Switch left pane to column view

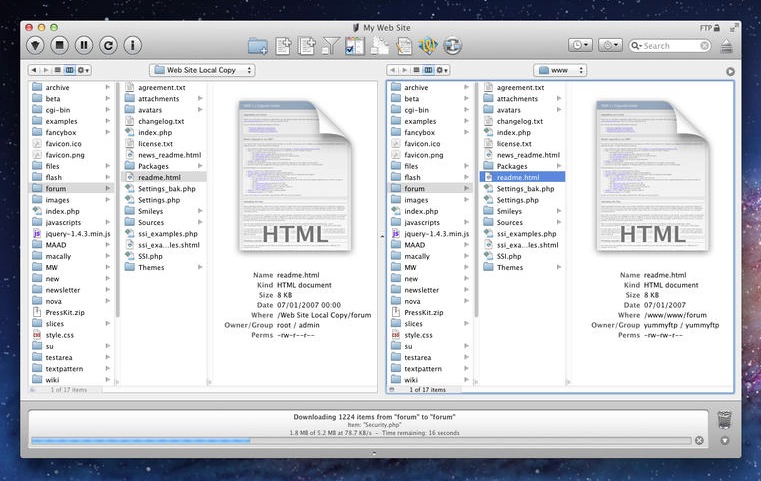click(69, 70)
